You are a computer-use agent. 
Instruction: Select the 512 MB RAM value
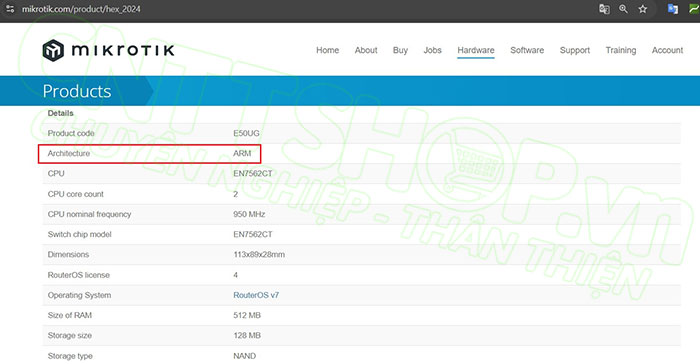click(x=247, y=315)
